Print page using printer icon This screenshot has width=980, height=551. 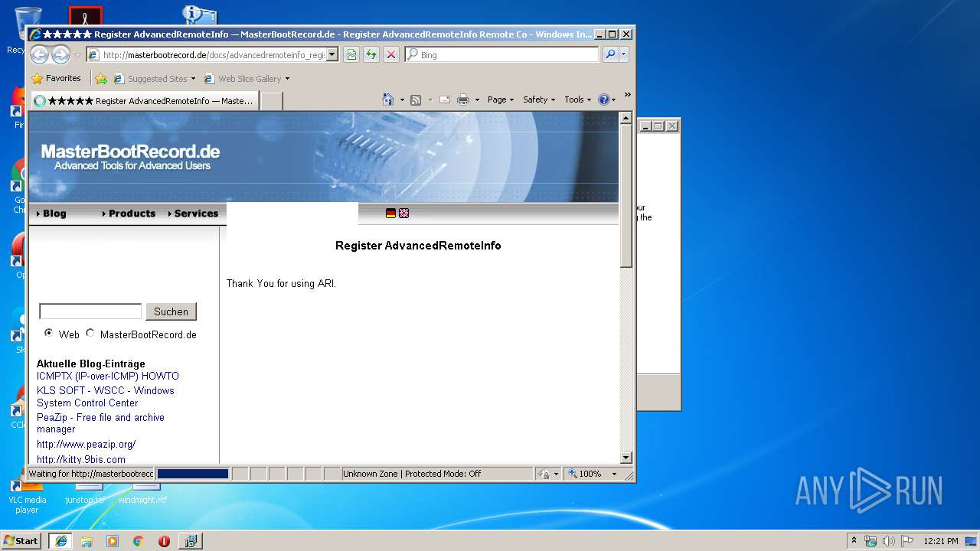tap(463, 99)
